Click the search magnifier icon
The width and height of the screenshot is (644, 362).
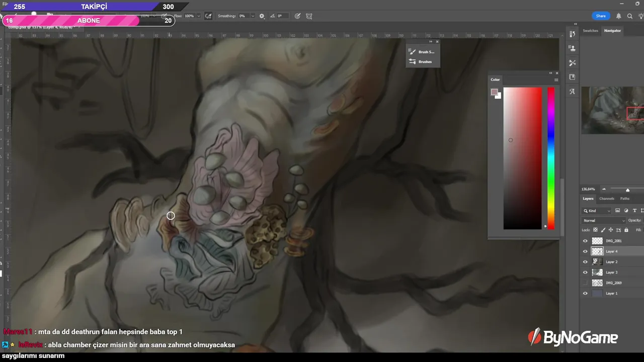(630, 16)
